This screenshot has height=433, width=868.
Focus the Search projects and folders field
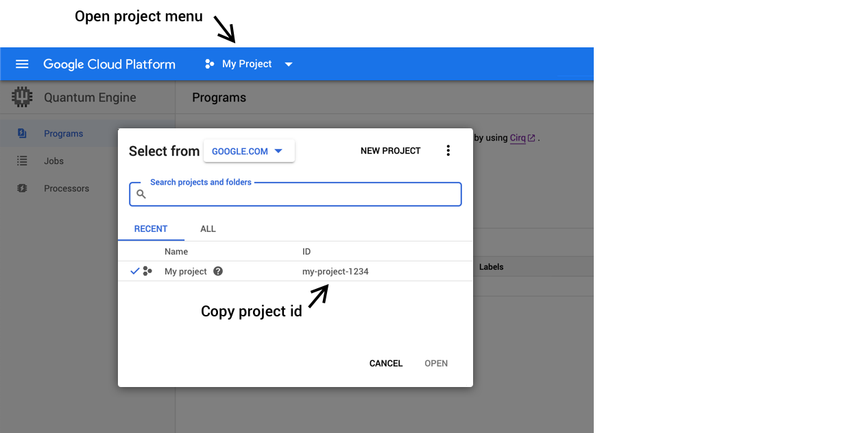(x=296, y=194)
